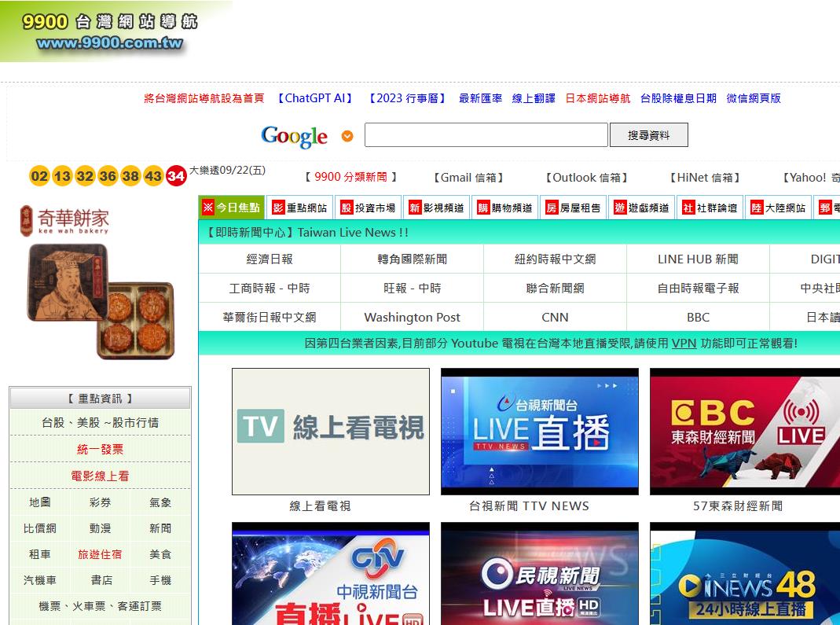Viewport: 840px width, 625px height.
Task: Open the EBC 東森財經新聞 LIVE thumbnail
Action: pos(745,432)
